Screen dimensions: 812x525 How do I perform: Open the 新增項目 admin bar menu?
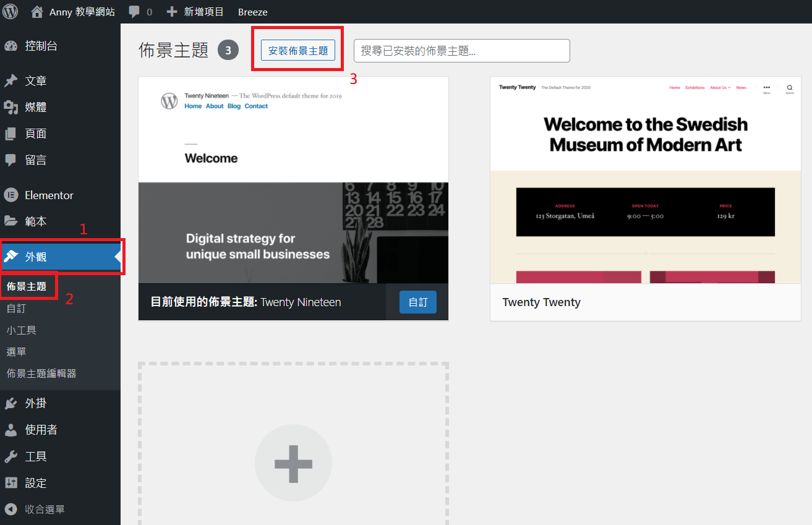[204, 12]
